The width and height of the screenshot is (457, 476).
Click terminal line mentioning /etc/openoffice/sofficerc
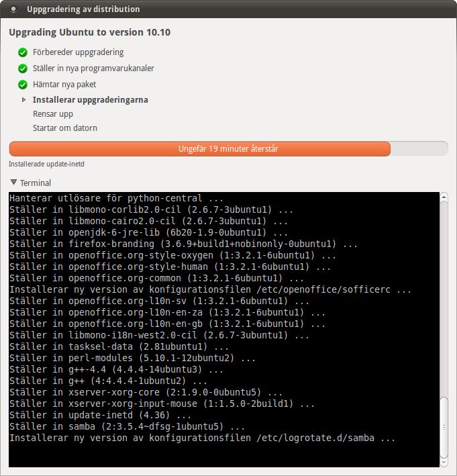(x=210, y=289)
